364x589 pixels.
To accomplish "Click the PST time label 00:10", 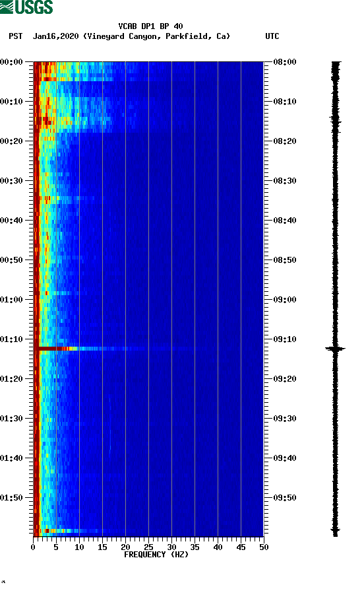I will (12, 102).
